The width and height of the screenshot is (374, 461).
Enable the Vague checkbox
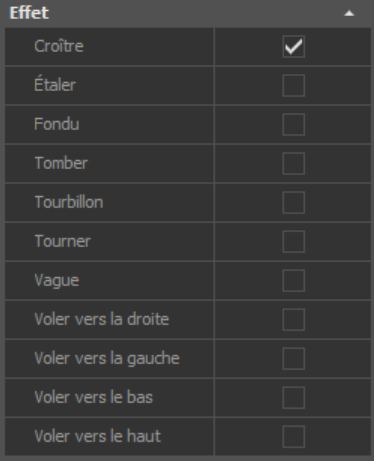pos(293,280)
